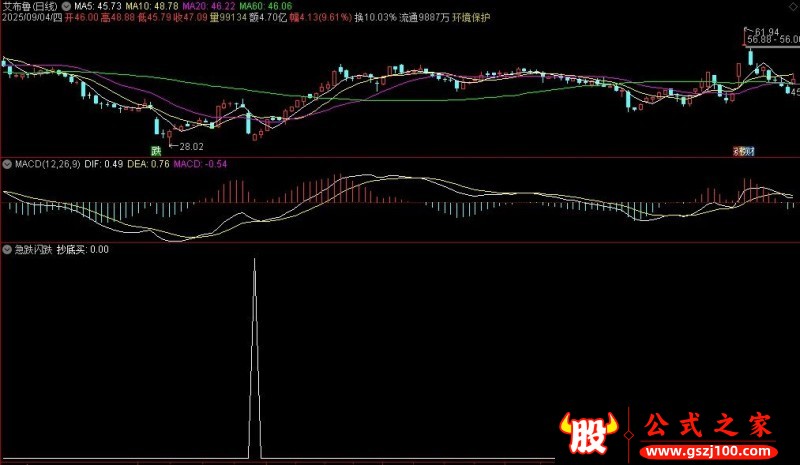800x465 pixels.
Task: Click the turnover rate 换10.03%
Action: tap(376, 18)
